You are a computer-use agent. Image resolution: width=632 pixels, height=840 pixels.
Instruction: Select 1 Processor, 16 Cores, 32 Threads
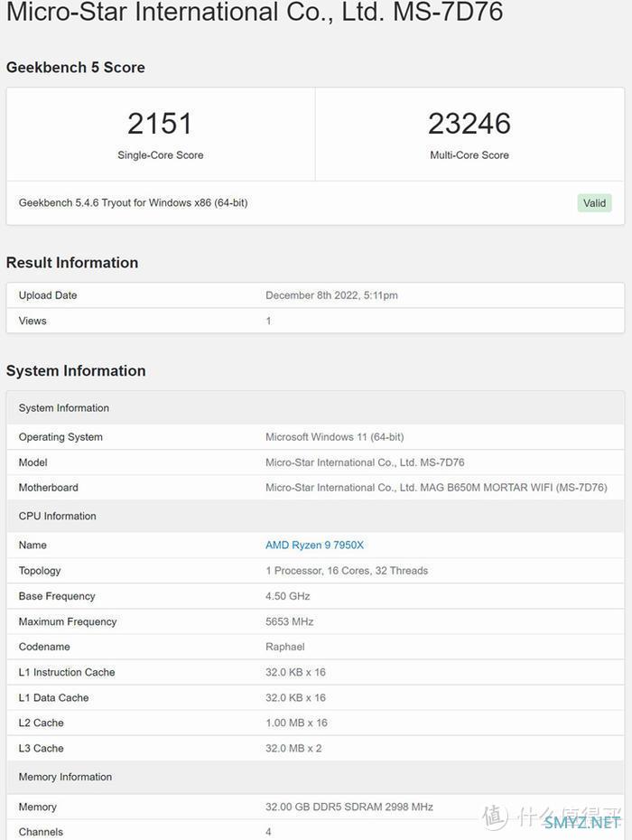(x=347, y=571)
